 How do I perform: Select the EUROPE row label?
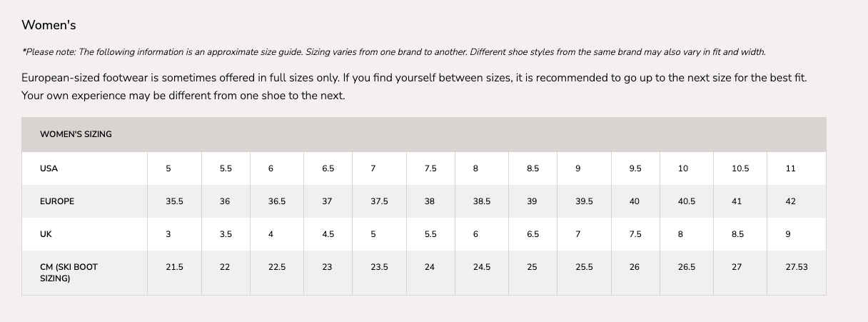click(57, 201)
